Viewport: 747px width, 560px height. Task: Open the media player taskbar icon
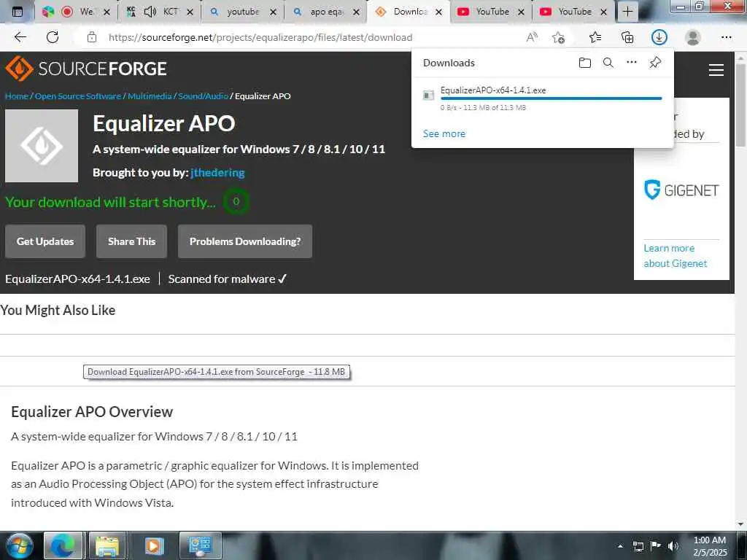(x=154, y=545)
